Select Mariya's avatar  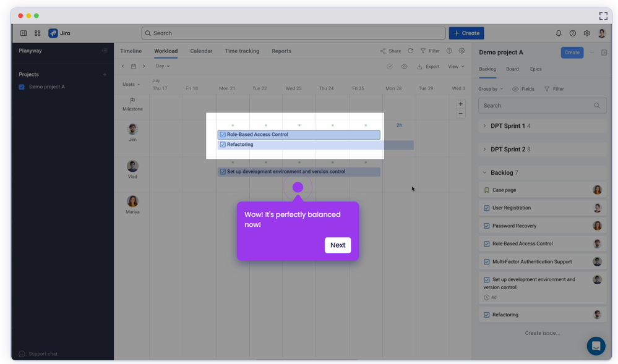[132, 201]
